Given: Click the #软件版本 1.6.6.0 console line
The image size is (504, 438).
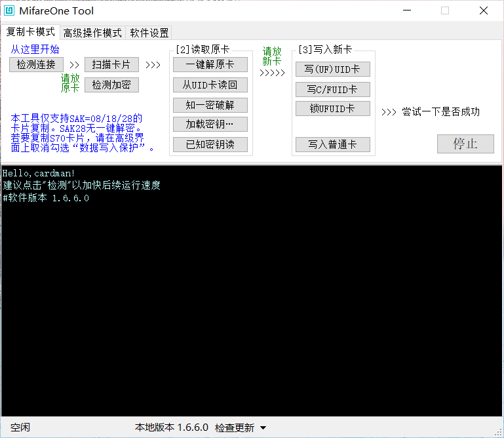Looking at the screenshot, I should coord(46,198).
